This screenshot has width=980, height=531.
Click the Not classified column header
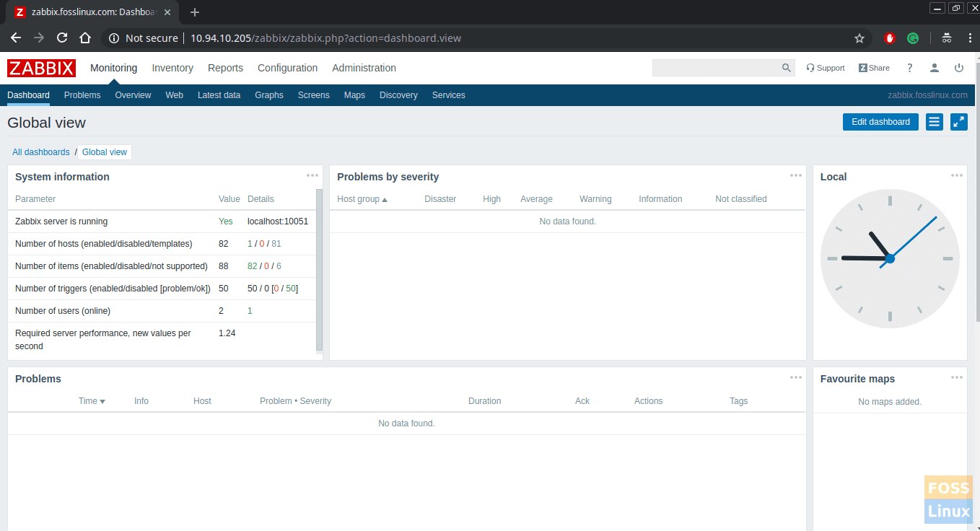pos(741,199)
